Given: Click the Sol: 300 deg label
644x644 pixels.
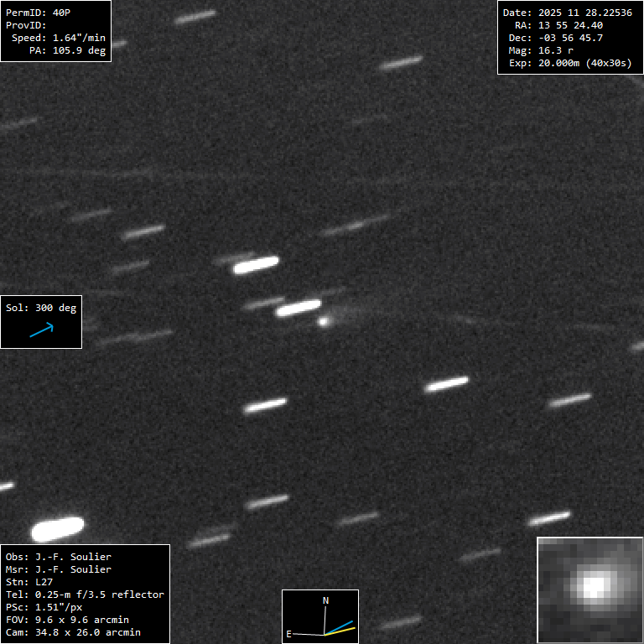Looking at the screenshot, I should [41, 308].
